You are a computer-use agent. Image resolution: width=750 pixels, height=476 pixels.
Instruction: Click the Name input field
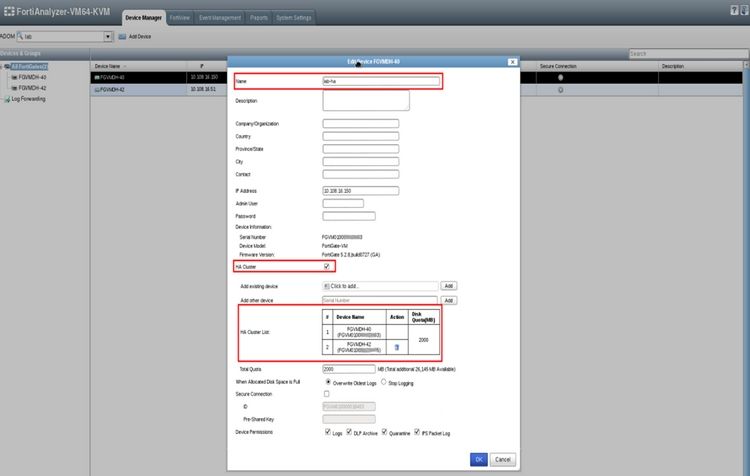pyautogui.click(x=381, y=81)
